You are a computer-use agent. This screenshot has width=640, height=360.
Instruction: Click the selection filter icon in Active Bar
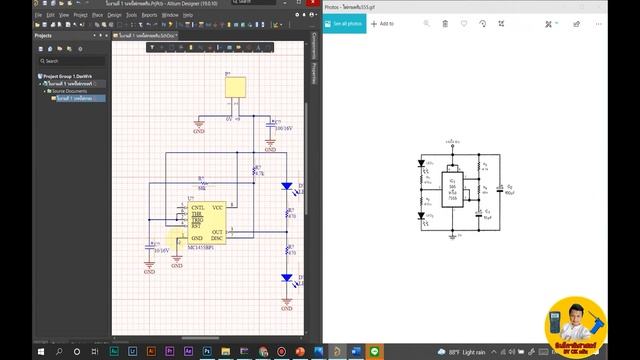click(152, 48)
